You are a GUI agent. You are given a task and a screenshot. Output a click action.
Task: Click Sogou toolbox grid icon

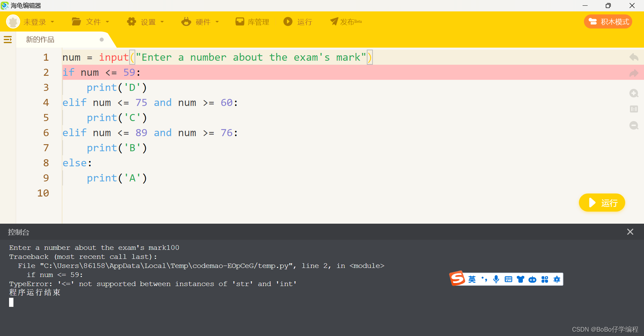pos(544,279)
